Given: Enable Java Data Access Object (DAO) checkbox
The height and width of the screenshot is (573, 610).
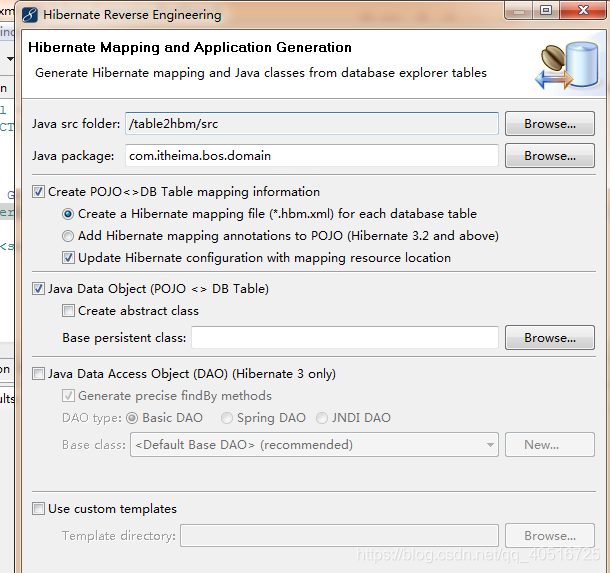Looking at the screenshot, I should 38,374.
